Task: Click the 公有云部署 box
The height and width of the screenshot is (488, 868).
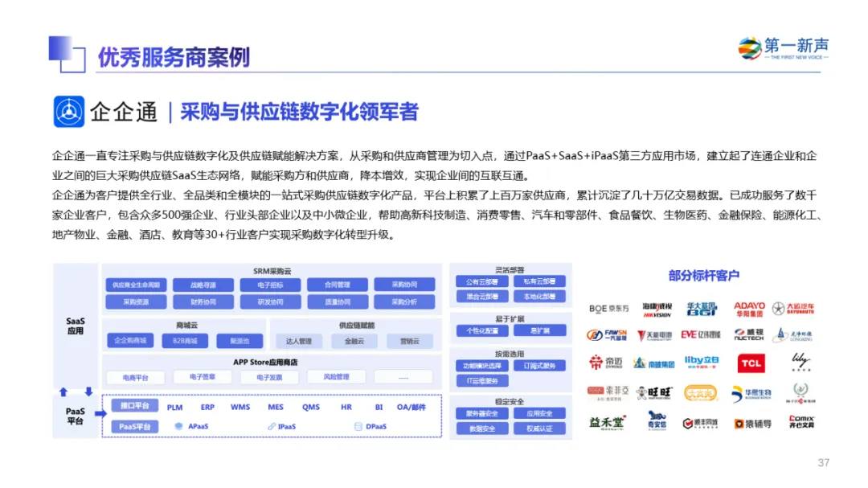Action: coord(481,282)
